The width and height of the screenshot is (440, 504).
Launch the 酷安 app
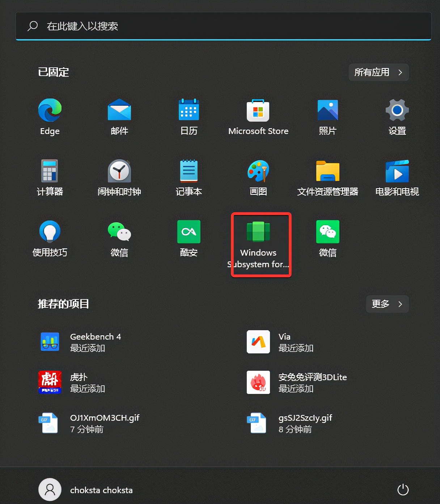point(189,239)
